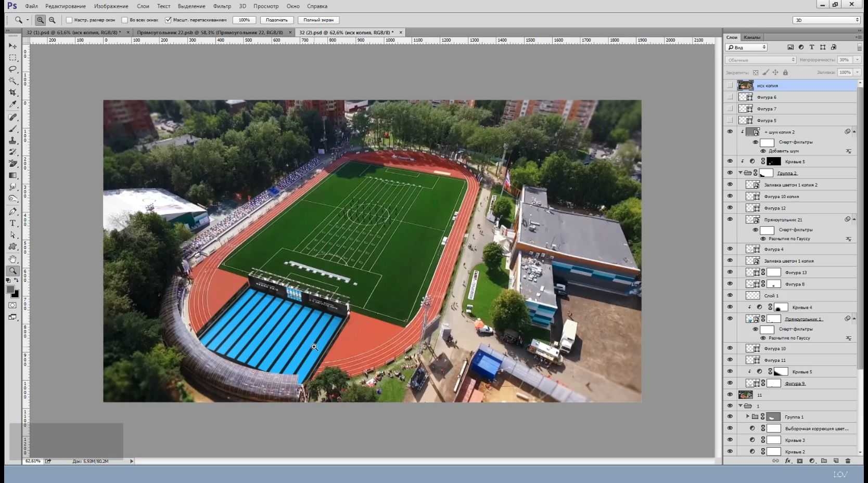Expand the 'Группа 1' layer group
Image resolution: width=868 pixels, height=483 pixels.
tap(748, 416)
